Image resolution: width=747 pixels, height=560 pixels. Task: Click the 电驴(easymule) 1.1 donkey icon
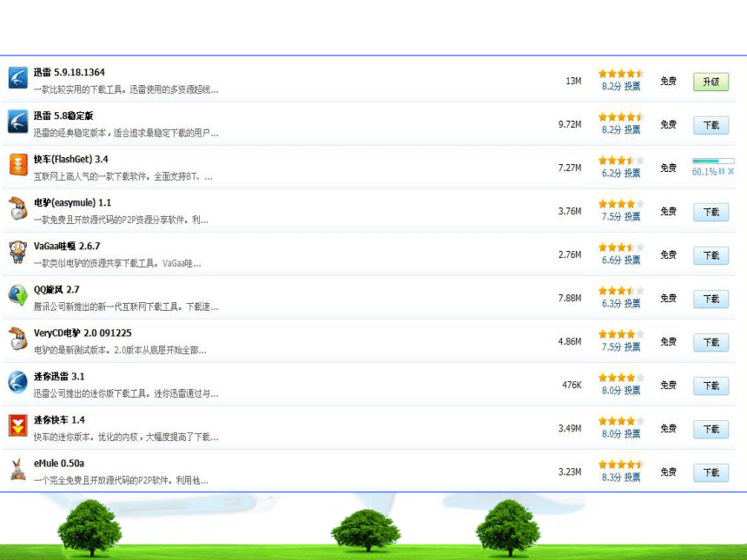pos(18,208)
